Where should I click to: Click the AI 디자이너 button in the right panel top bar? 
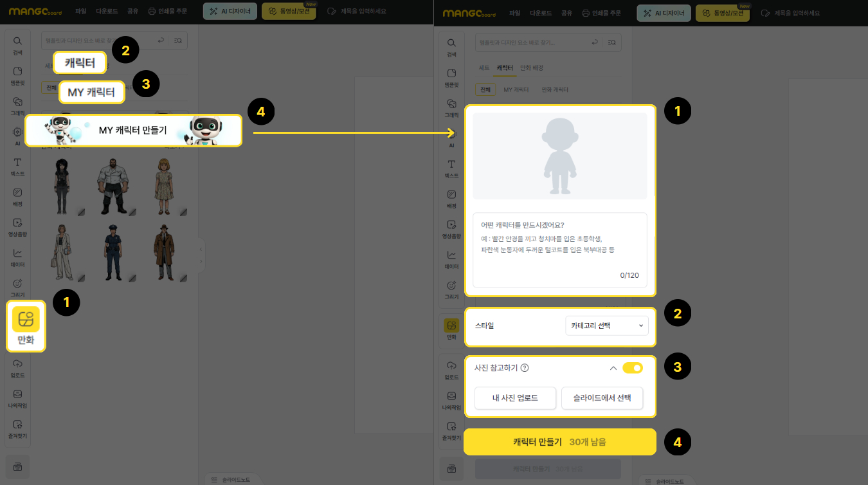click(664, 13)
